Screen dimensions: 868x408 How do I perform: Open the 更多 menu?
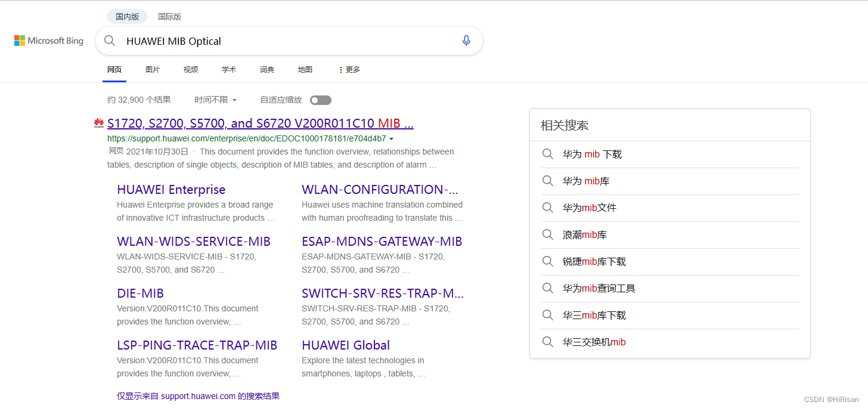point(349,70)
